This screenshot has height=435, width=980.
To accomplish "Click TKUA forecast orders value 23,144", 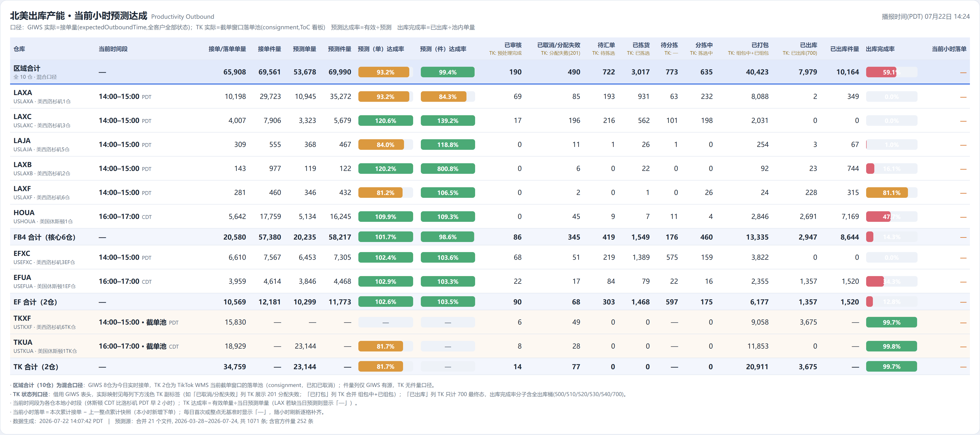I will coord(305,346).
